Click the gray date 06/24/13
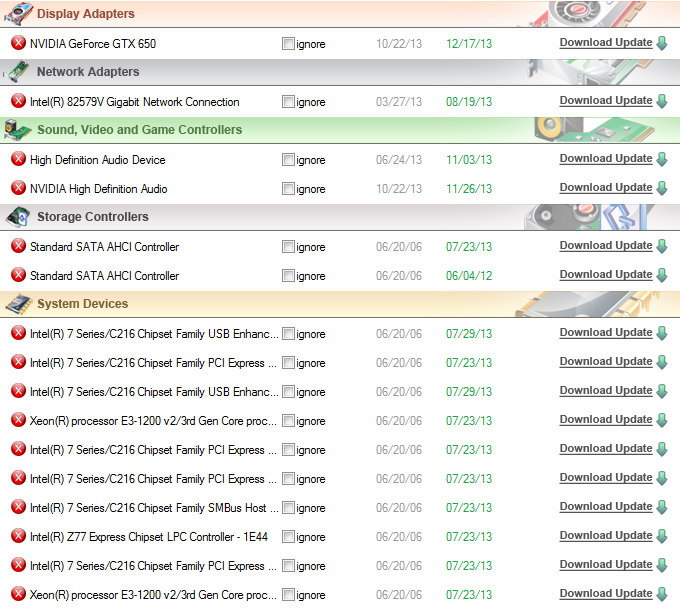The width and height of the screenshot is (680, 616). pyautogui.click(x=399, y=160)
